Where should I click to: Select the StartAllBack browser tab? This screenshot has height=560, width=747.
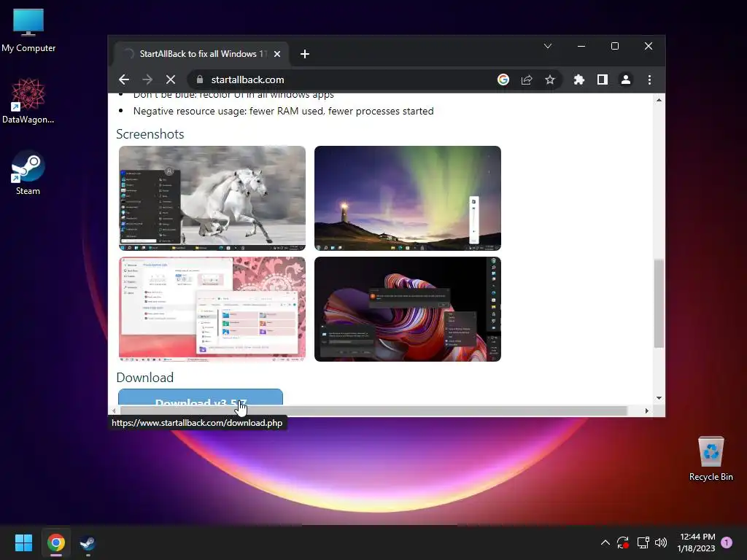pos(202,54)
